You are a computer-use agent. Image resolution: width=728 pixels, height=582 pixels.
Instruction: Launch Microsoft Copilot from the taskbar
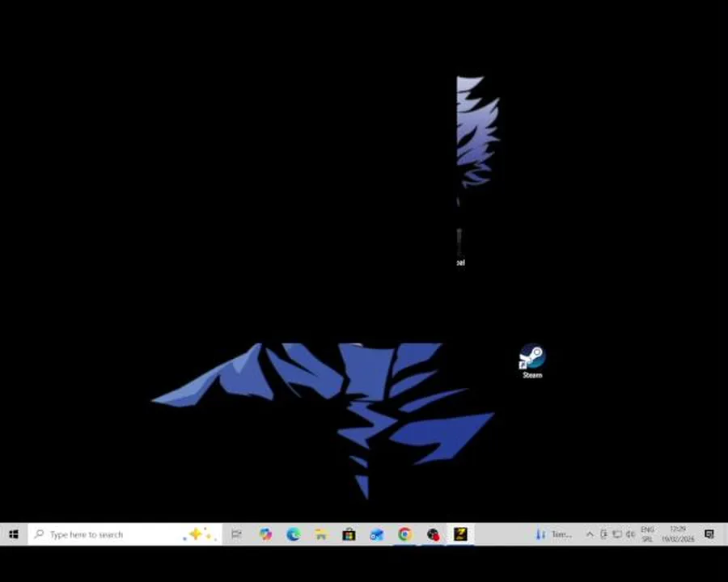click(265, 534)
